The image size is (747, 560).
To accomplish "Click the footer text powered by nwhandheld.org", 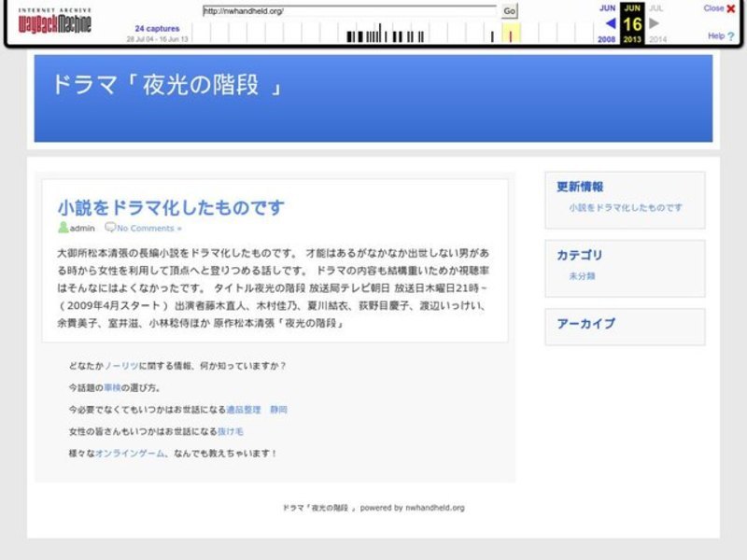I will pos(412,508).
